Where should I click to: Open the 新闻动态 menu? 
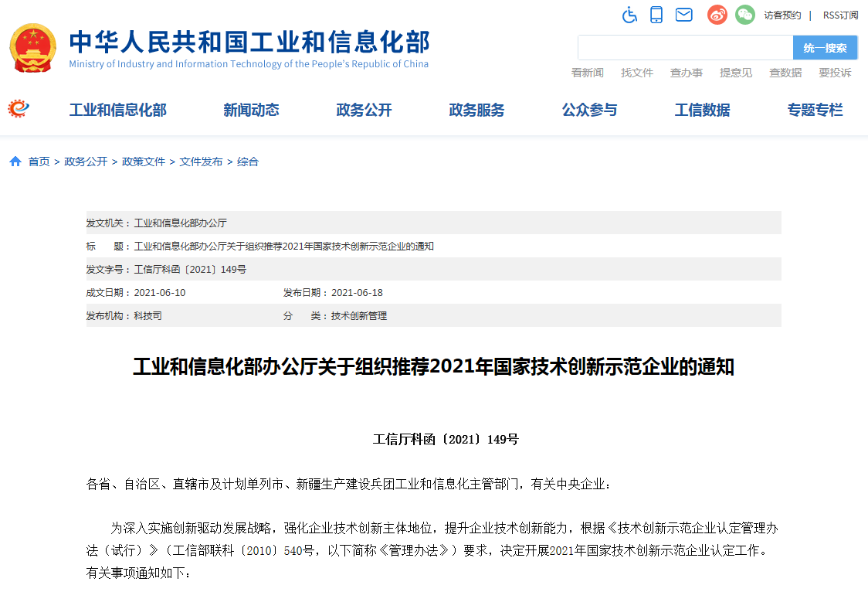(251, 110)
